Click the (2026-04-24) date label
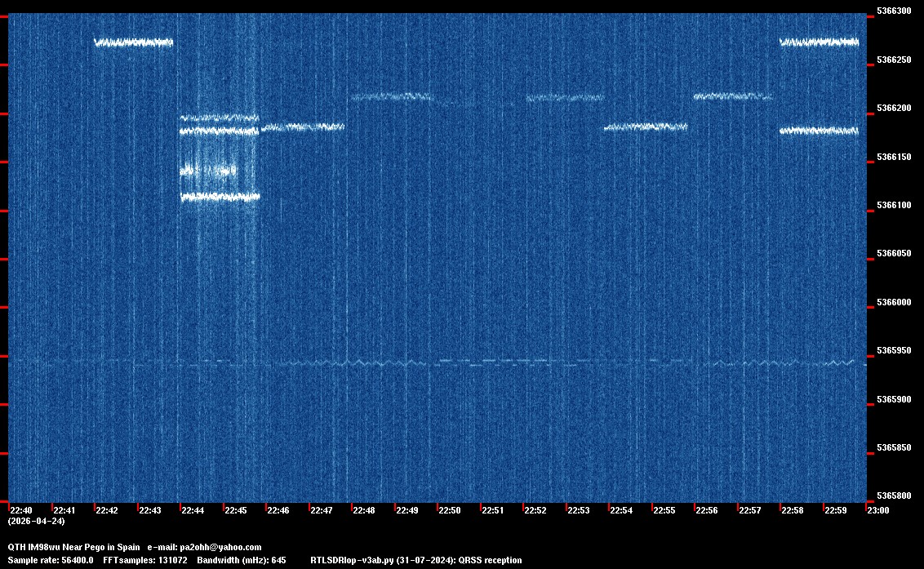 (x=36, y=521)
